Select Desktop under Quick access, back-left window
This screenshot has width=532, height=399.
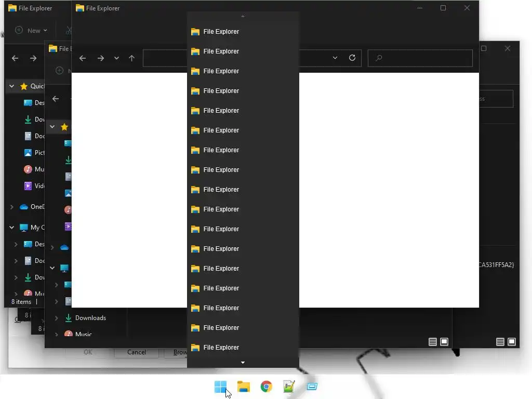34,102
